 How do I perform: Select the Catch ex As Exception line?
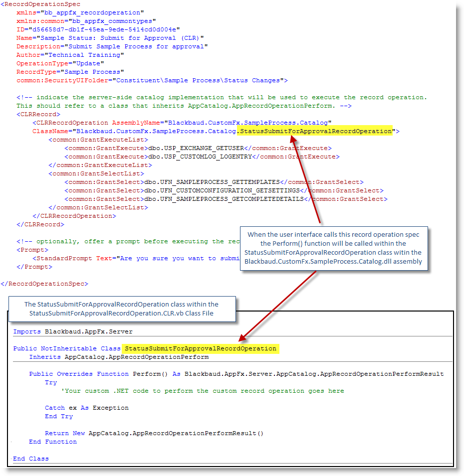click(x=87, y=408)
